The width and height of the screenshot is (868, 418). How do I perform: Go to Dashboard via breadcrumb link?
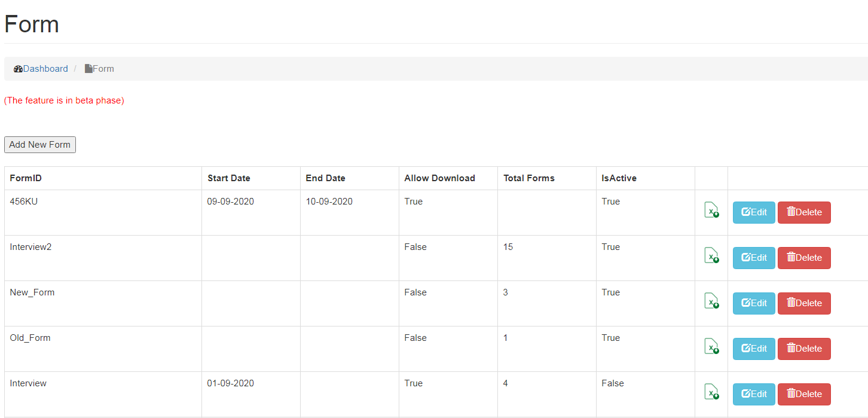pyautogui.click(x=45, y=69)
